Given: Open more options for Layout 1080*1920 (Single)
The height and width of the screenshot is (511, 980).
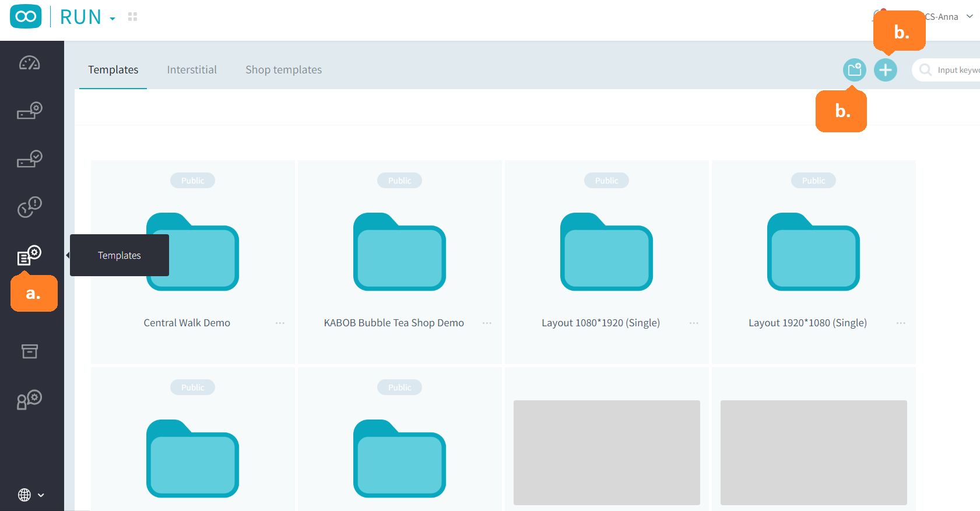Looking at the screenshot, I should 694,323.
